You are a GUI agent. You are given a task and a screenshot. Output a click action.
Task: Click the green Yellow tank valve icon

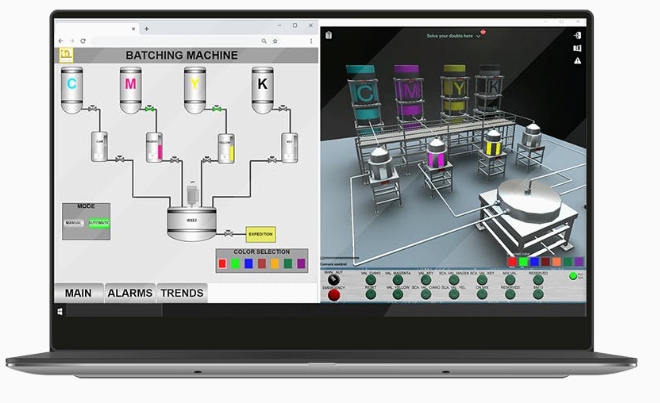(217, 109)
